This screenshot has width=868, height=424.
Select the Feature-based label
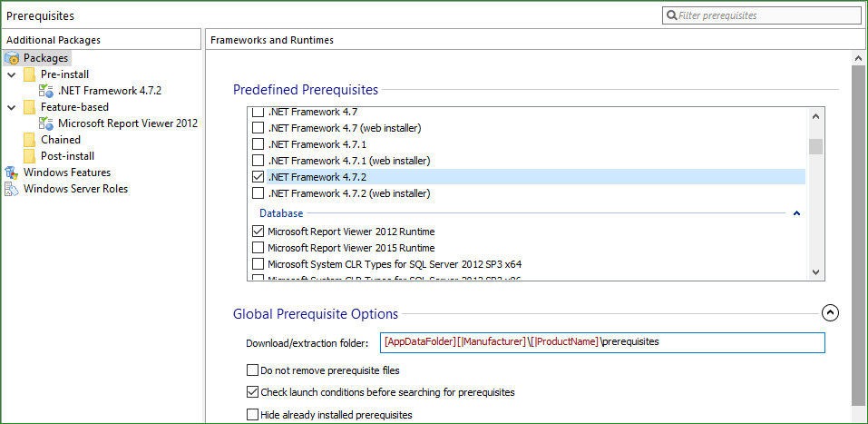[x=74, y=107]
